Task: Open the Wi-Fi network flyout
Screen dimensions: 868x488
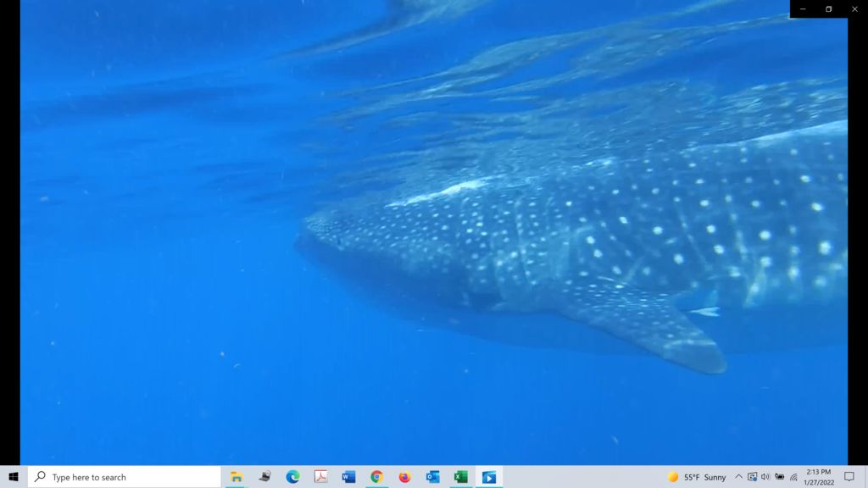Action: click(793, 477)
